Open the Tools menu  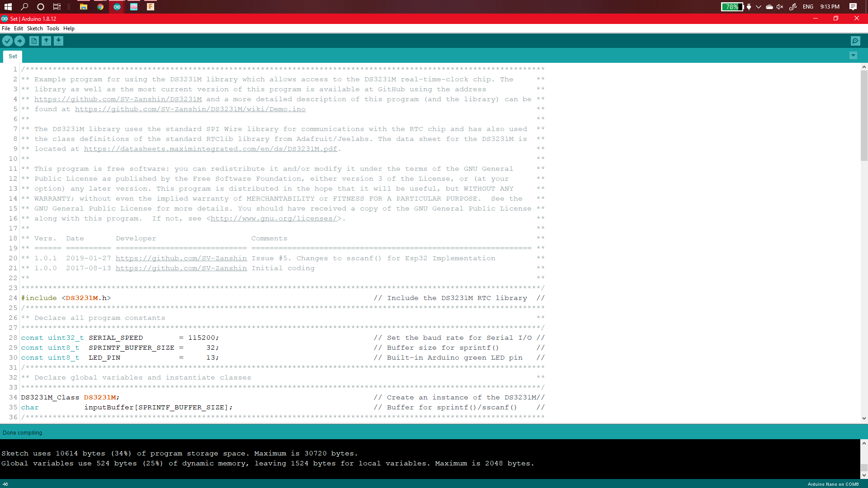pos(52,28)
